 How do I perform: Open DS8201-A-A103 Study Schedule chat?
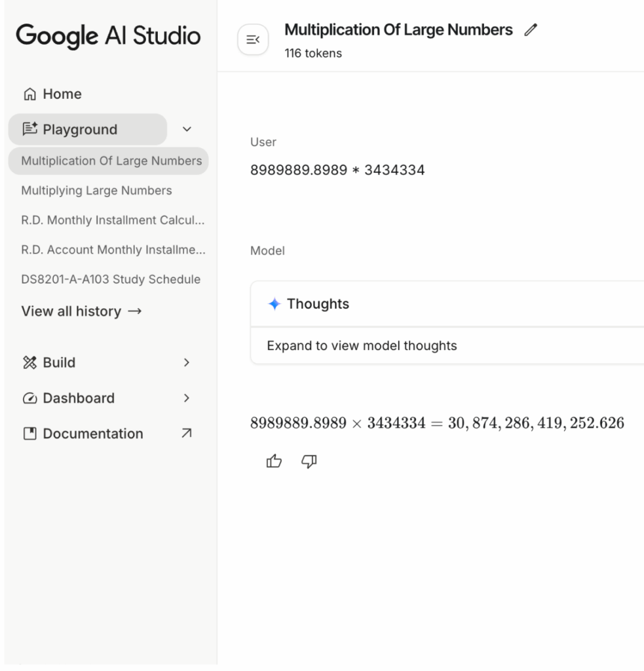point(111,279)
